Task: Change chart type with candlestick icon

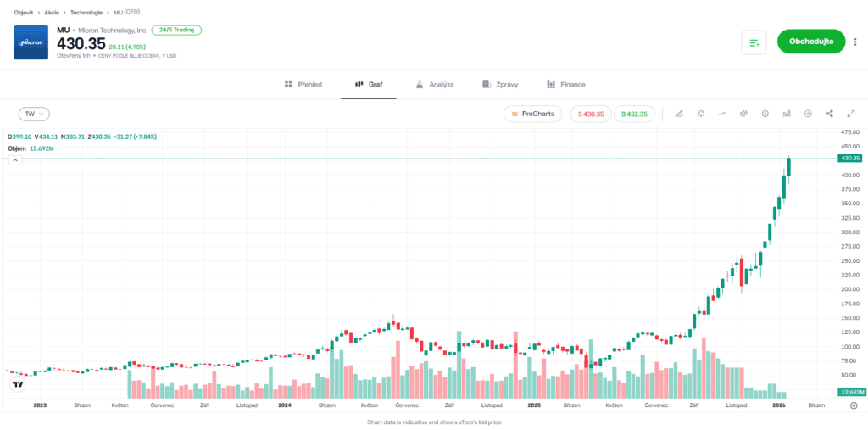Action: [743, 114]
